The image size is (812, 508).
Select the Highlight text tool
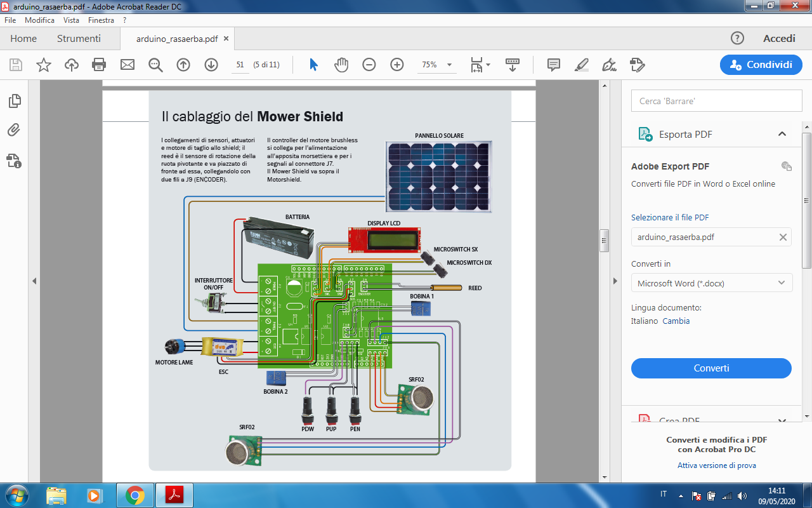click(581, 65)
